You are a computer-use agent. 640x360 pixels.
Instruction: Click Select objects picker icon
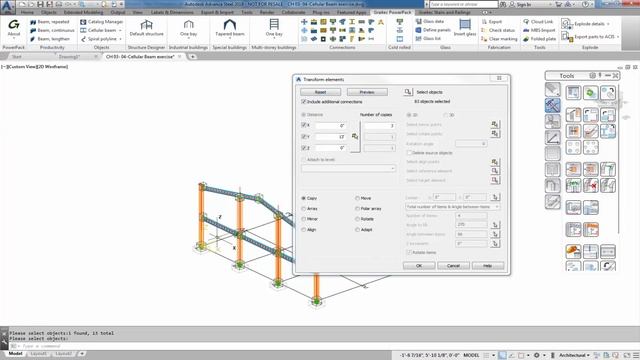pyautogui.click(x=408, y=92)
